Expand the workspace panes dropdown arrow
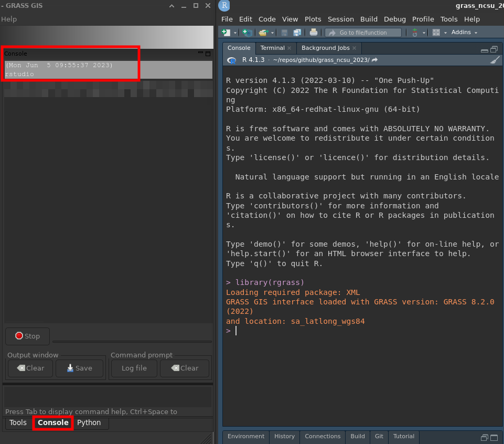 (x=445, y=33)
